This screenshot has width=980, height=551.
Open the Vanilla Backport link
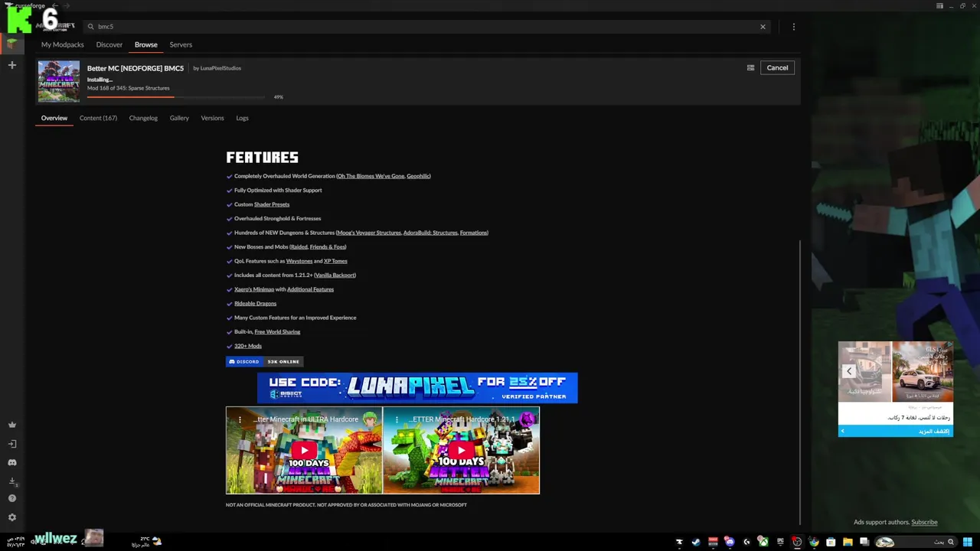tap(335, 275)
